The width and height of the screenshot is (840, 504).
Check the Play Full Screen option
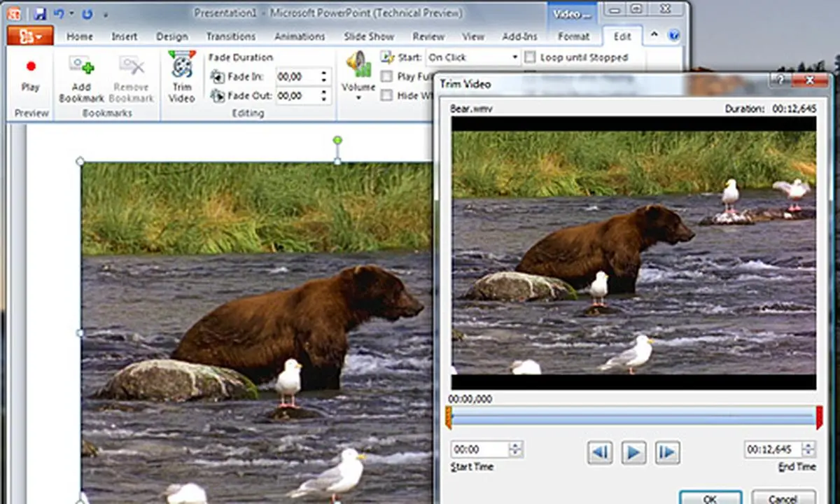[387, 76]
